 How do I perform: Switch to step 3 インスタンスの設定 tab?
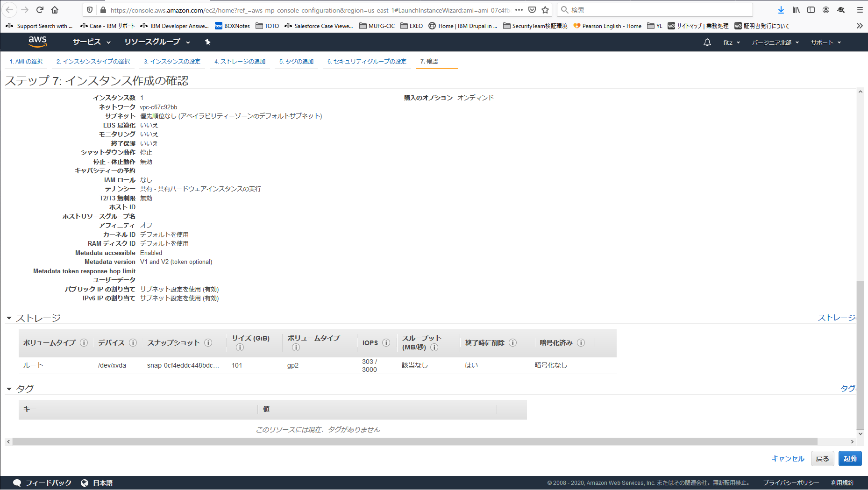coord(172,61)
